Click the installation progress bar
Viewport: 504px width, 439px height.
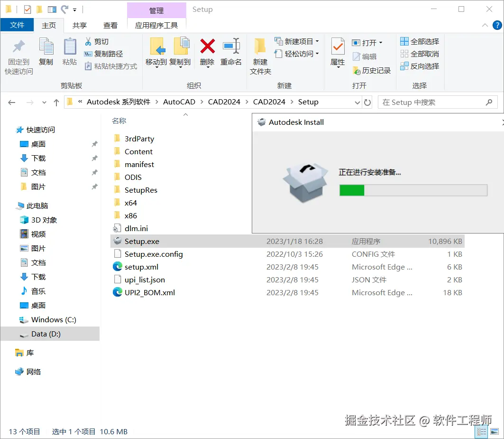(413, 190)
